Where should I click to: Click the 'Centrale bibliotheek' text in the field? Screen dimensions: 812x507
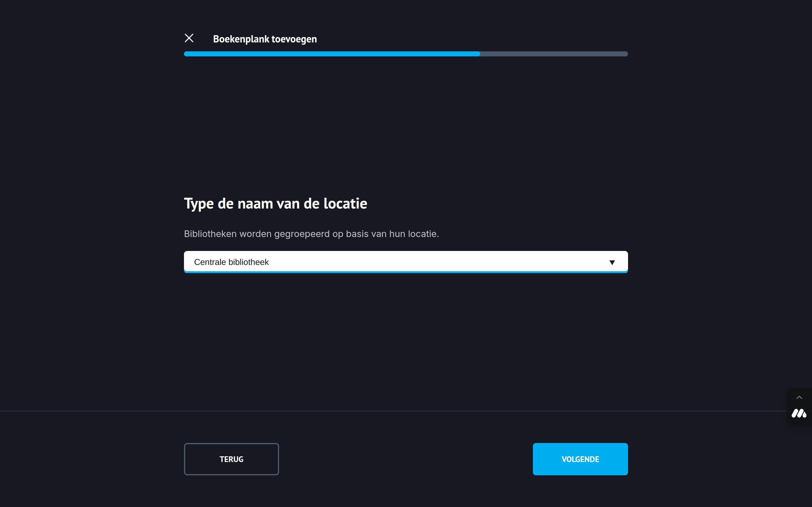pyautogui.click(x=231, y=262)
